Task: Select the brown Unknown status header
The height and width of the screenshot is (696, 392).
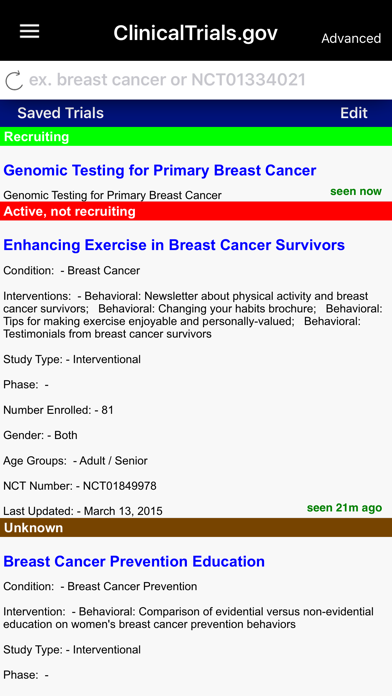Action: 196,528
